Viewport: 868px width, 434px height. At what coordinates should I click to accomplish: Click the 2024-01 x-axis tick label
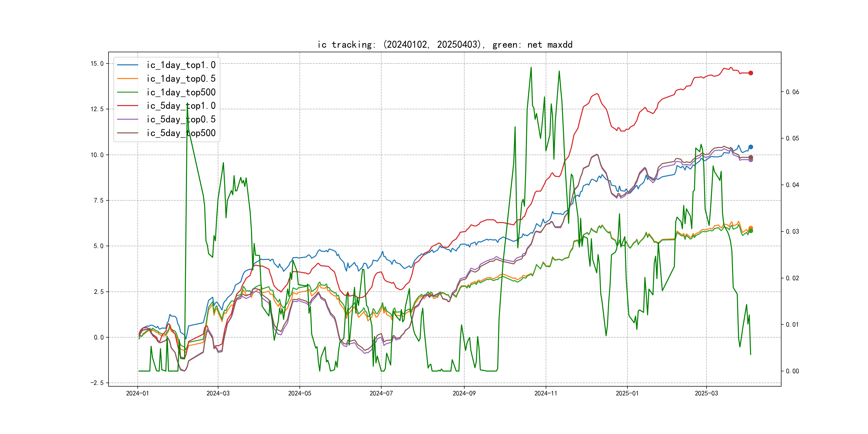point(137,393)
